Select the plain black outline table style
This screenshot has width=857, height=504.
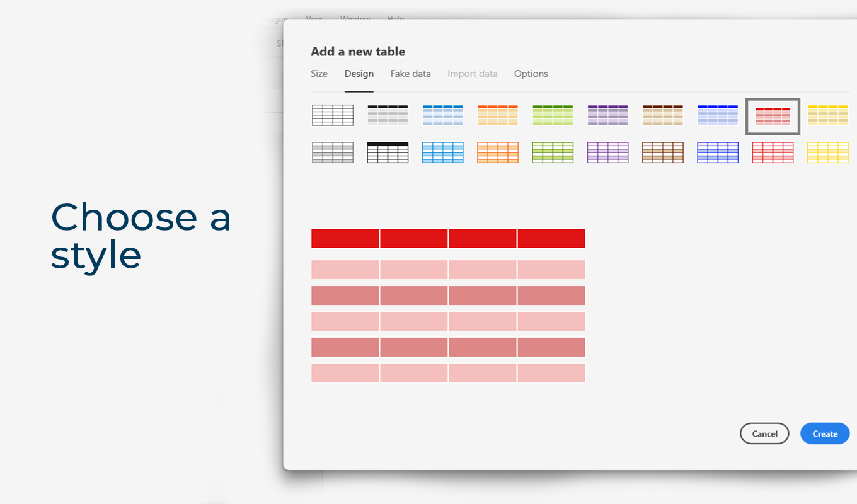tap(333, 115)
